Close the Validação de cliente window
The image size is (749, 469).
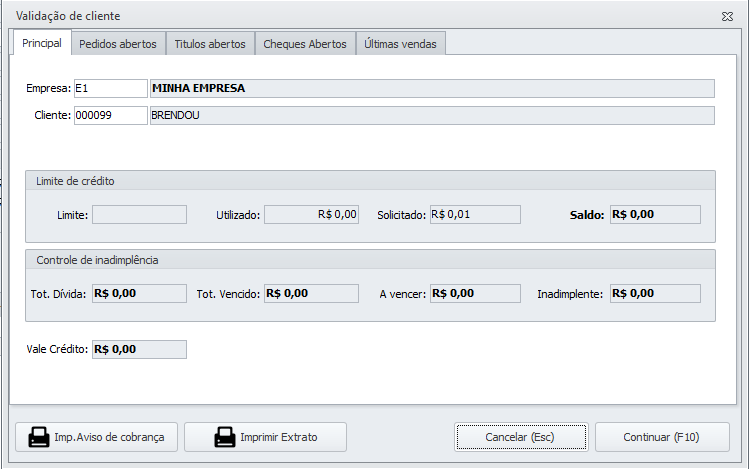click(x=727, y=17)
